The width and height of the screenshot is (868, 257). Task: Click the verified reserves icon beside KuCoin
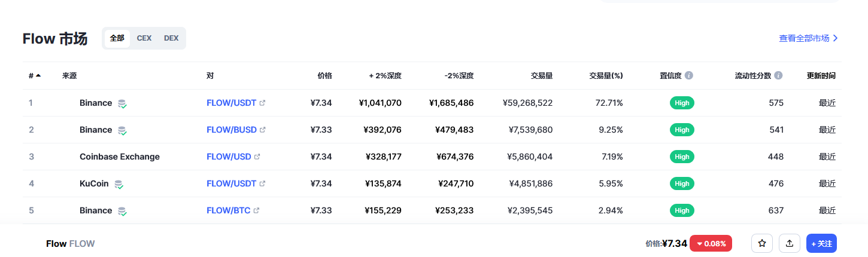click(x=119, y=184)
